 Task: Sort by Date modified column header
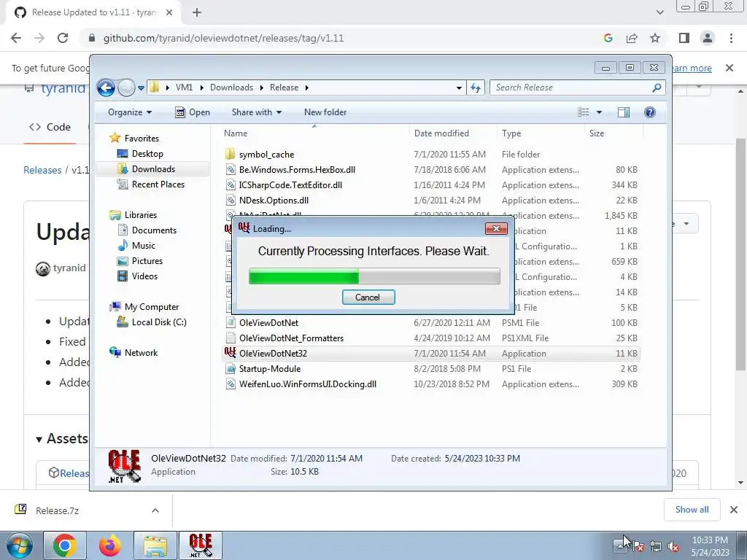click(x=452, y=133)
